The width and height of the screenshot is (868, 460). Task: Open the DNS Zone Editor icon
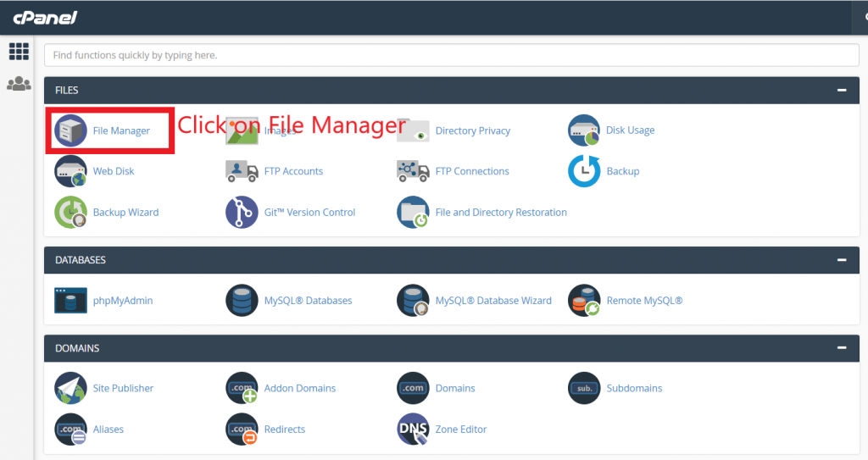pyautogui.click(x=413, y=429)
